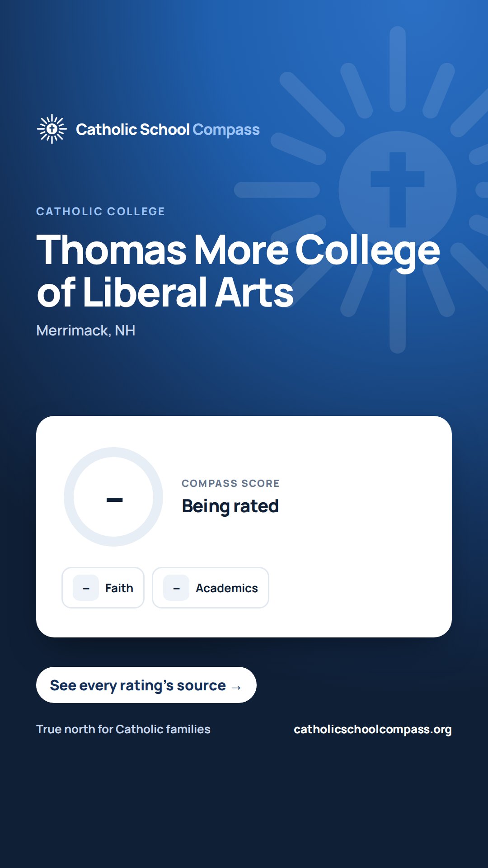Viewport: 488px width, 868px height.
Task: Open the Academics score chip
Action: [211, 588]
